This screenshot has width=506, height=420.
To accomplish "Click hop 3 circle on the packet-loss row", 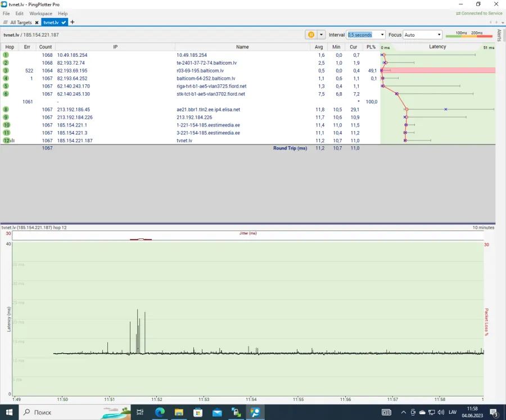I will pos(6,70).
